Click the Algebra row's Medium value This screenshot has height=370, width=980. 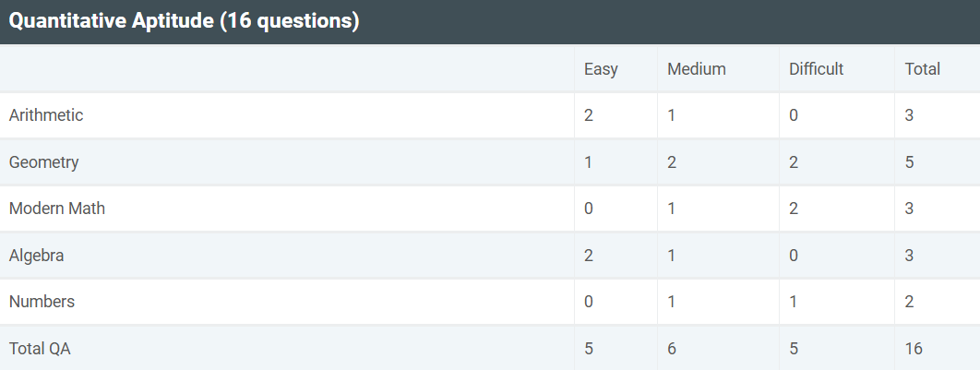click(x=671, y=256)
